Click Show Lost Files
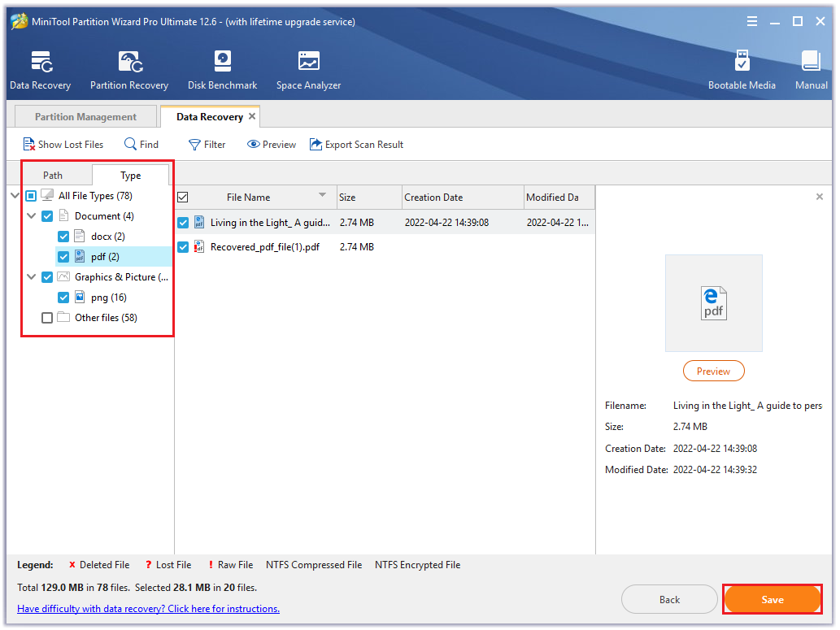The image size is (840, 630). (x=63, y=145)
